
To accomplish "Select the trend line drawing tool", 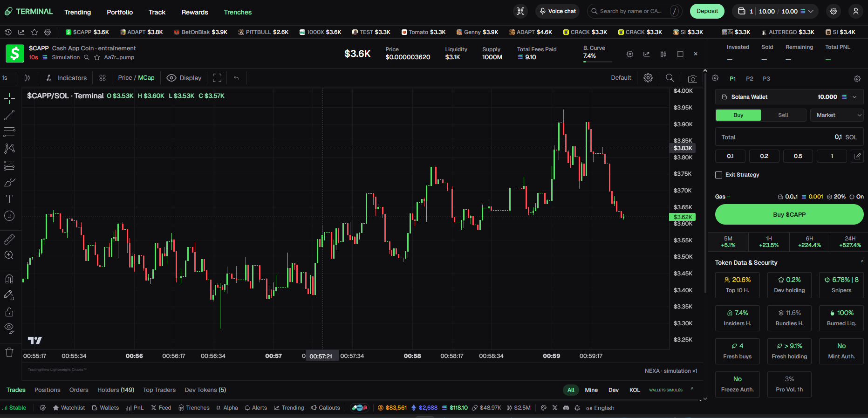I will [9, 115].
